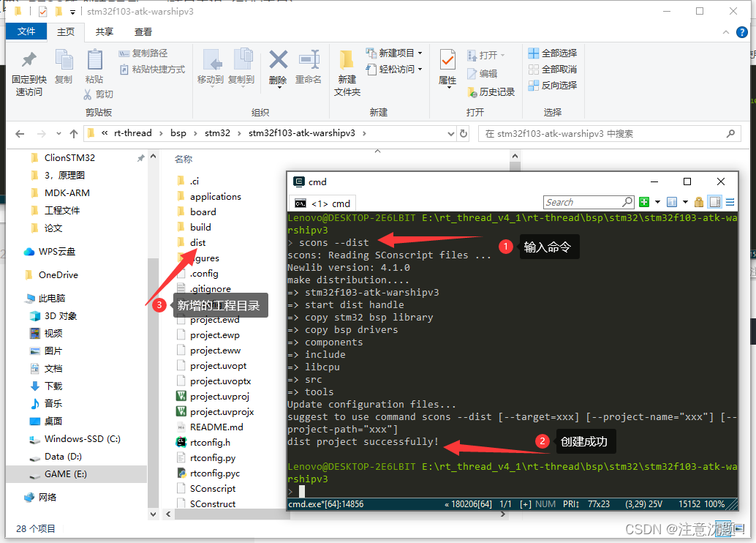The width and height of the screenshot is (756, 543).
Task: Switch to the Home (主页) tab
Action: click(66, 32)
